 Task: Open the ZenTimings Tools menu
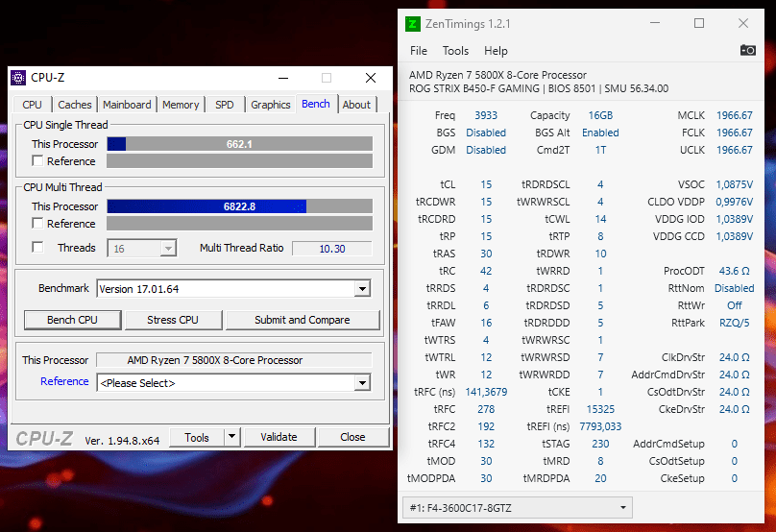[455, 51]
